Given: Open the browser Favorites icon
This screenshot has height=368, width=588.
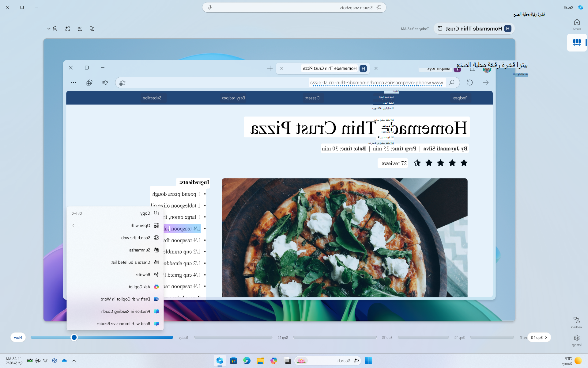Looking at the screenshot, I should click(105, 82).
